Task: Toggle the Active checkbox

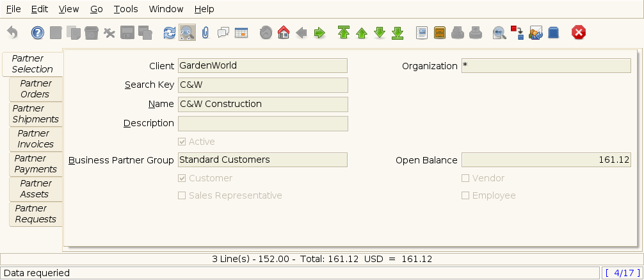Action: point(182,142)
